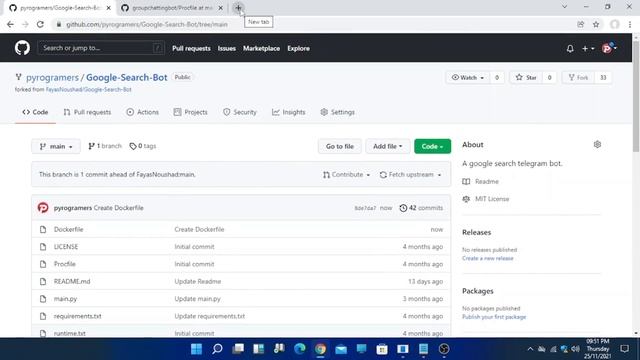
Task: Expand the Contribute dropdown
Action: pos(347,175)
